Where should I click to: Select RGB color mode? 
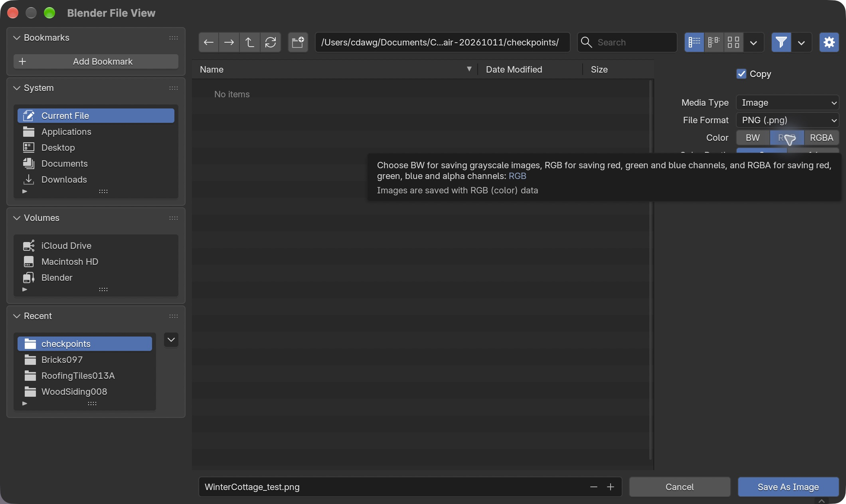point(787,138)
